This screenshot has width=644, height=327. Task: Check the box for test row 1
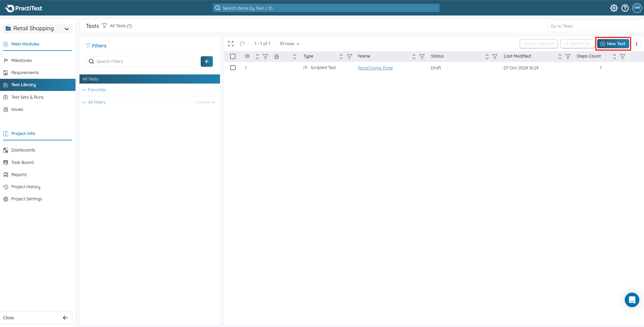(x=233, y=68)
